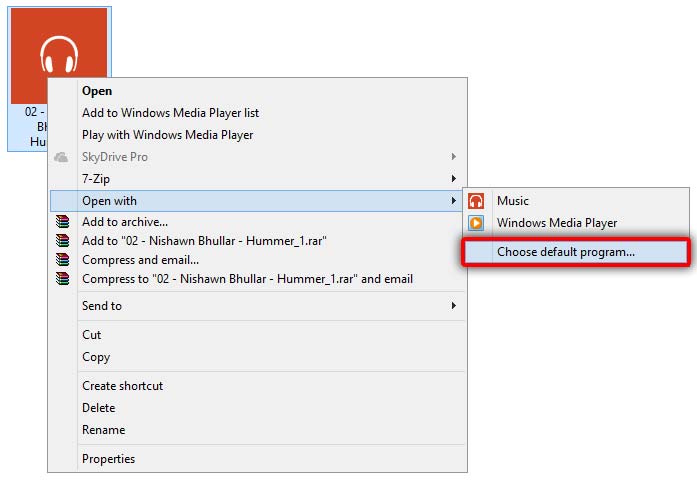Click WinRAR icon beside Compress to Hummer_1.rar and email
The height and width of the screenshot is (484, 697).
click(63, 279)
